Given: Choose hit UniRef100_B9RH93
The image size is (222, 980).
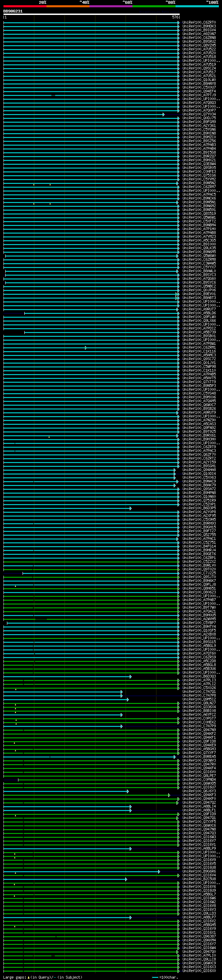Looking at the screenshot, I should (199, 524).
